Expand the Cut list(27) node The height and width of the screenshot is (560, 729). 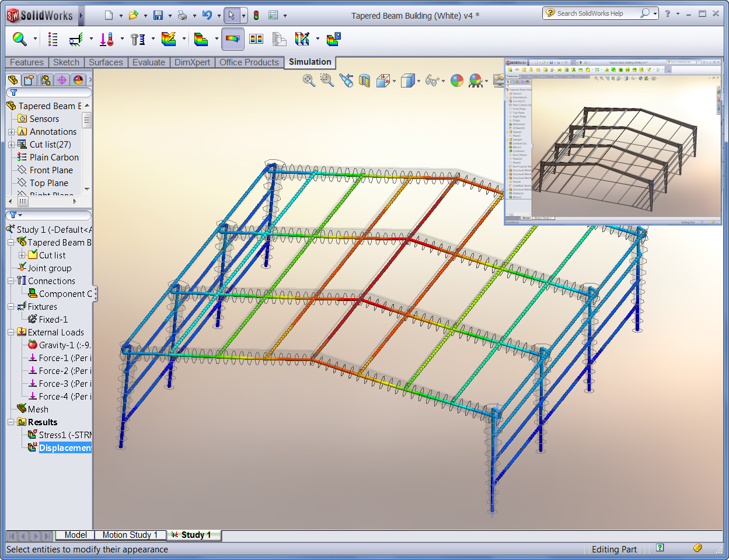tap(11, 145)
